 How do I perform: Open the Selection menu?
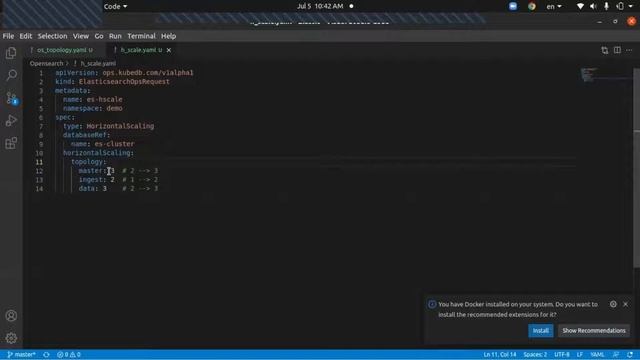52,36
